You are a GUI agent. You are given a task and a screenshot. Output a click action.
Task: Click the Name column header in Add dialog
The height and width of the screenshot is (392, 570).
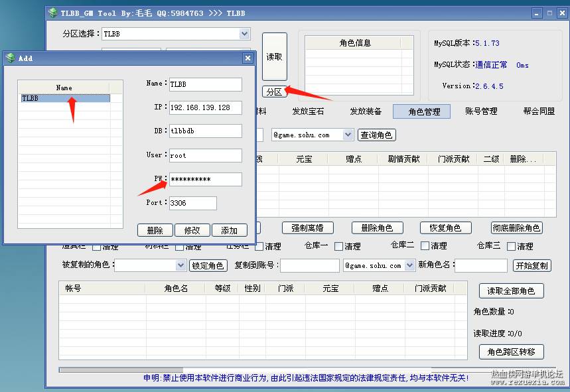pos(64,88)
